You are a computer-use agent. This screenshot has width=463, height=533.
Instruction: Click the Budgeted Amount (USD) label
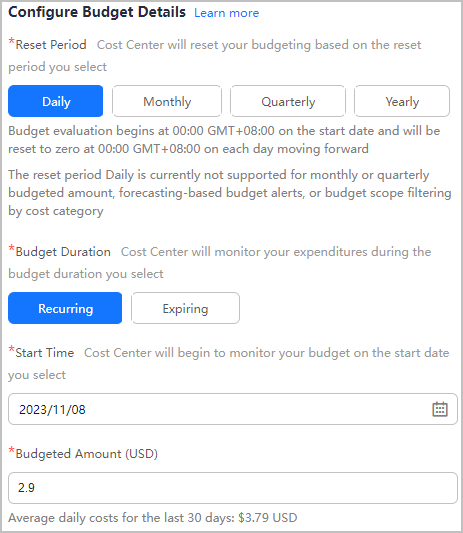pos(86,454)
